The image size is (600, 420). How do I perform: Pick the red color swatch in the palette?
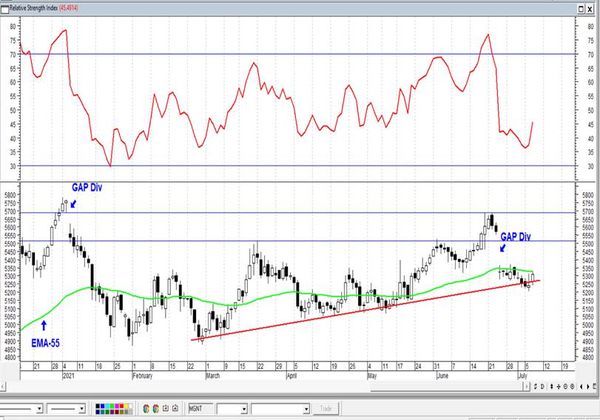121,406
